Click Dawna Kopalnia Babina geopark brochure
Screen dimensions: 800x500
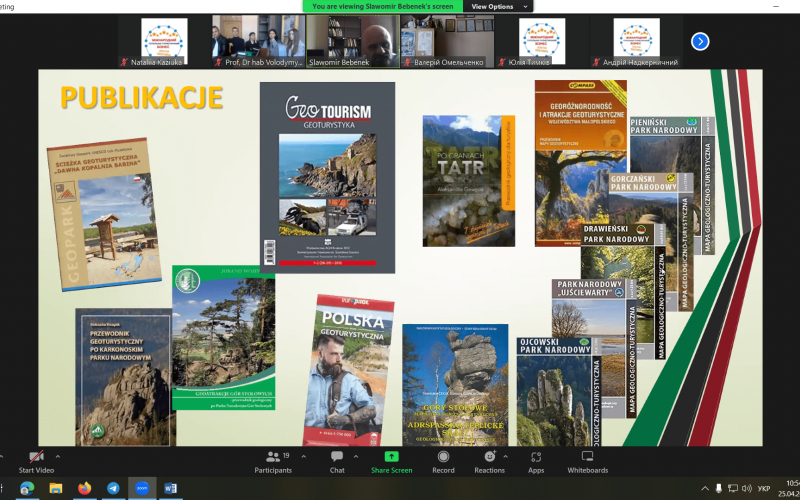point(104,214)
